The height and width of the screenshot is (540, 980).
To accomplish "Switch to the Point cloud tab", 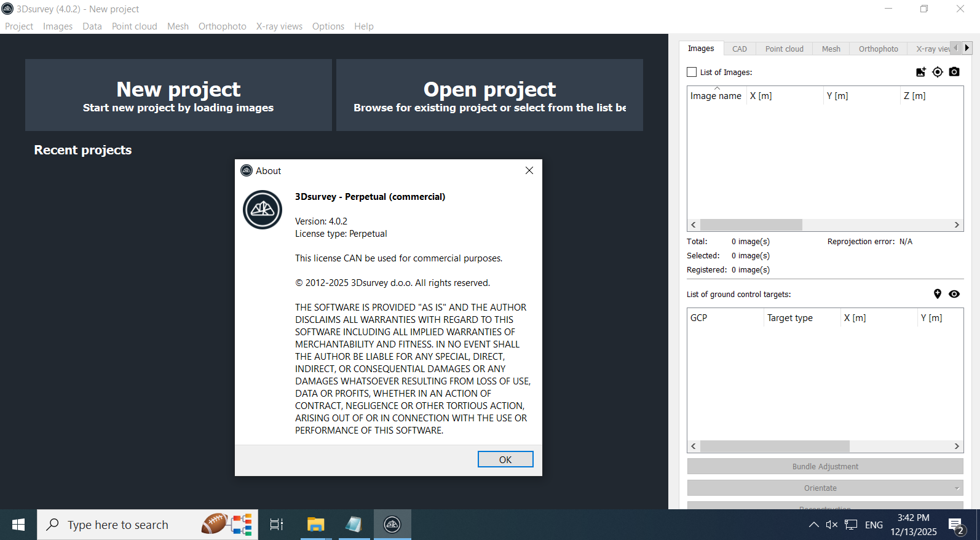I will [784, 49].
